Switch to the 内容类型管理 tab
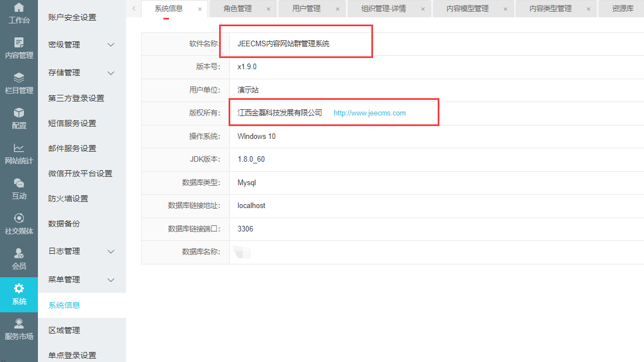The width and height of the screenshot is (644, 362). tap(550, 8)
